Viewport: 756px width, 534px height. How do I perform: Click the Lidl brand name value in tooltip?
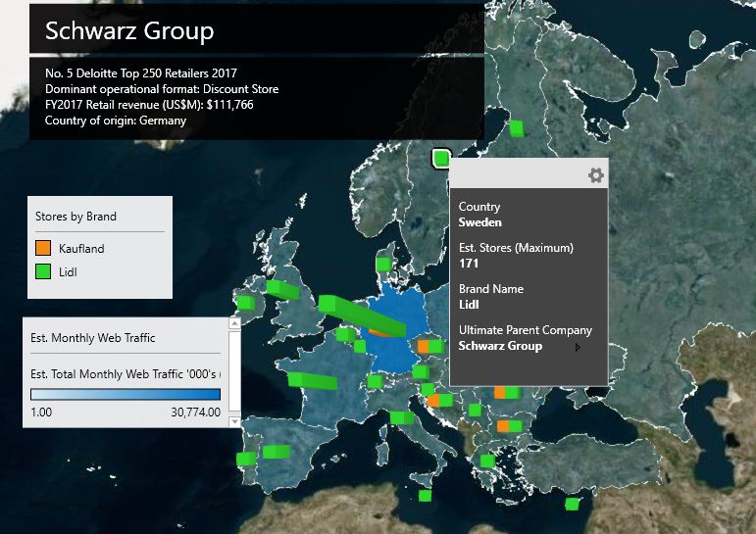tap(469, 305)
